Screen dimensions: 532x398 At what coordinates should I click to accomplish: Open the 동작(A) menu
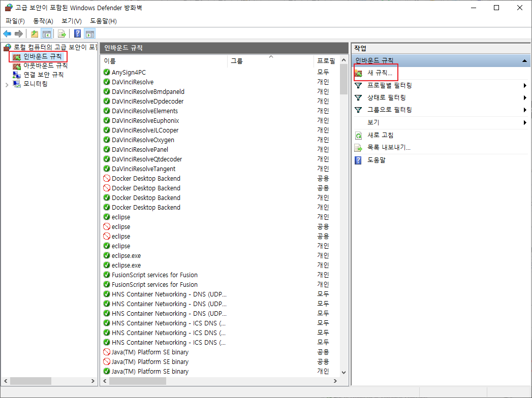pyautogui.click(x=43, y=21)
